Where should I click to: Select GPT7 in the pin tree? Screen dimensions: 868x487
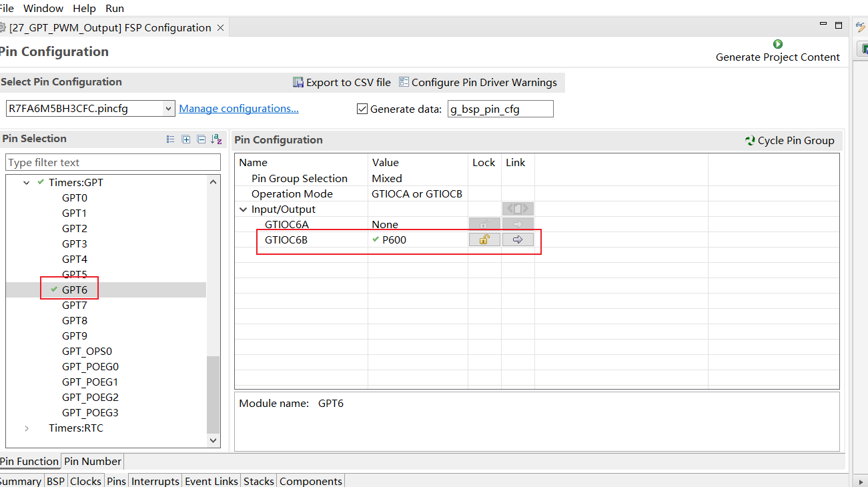[75, 306]
